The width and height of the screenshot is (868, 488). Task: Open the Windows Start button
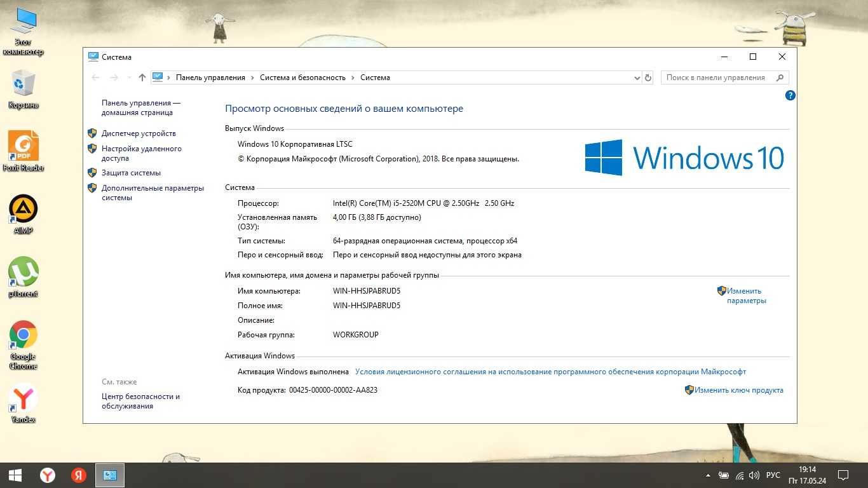(15, 475)
